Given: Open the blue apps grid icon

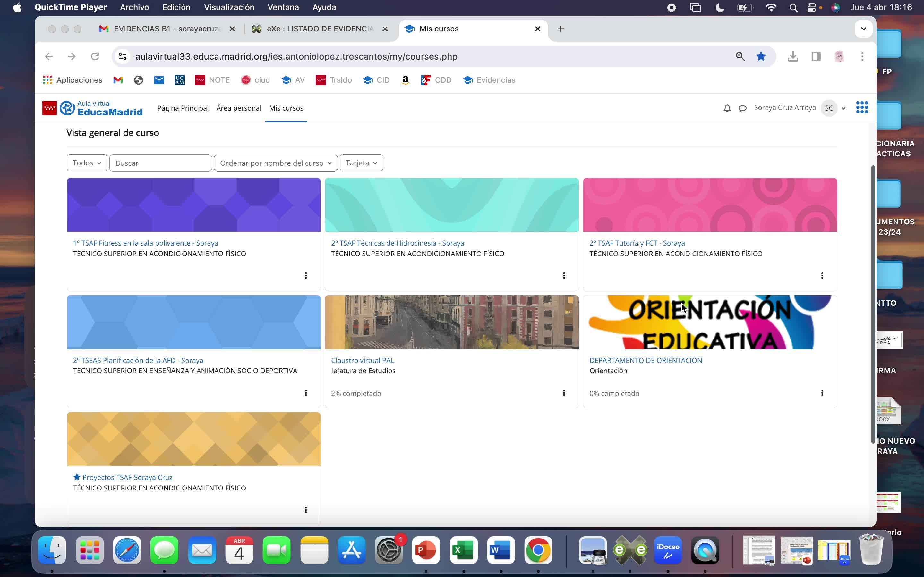Looking at the screenshot, I should tap(862, 108).
